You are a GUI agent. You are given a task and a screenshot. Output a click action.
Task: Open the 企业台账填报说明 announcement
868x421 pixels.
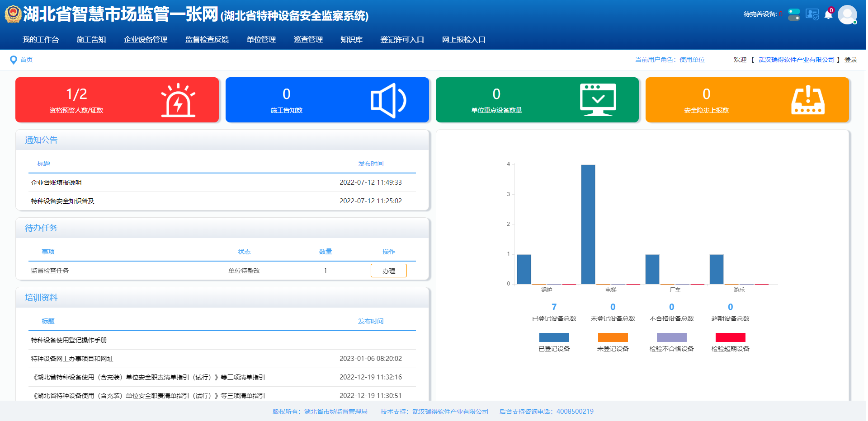[57, 182]
